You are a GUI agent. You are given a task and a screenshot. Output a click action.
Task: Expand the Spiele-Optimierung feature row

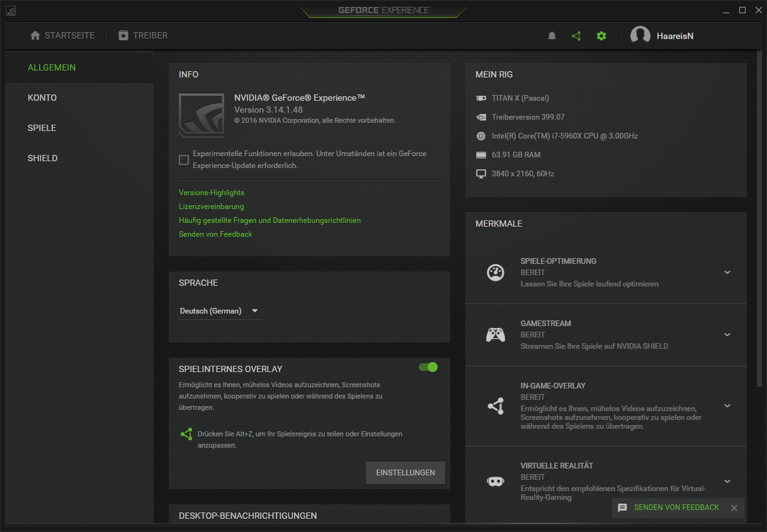click(727, 273)
